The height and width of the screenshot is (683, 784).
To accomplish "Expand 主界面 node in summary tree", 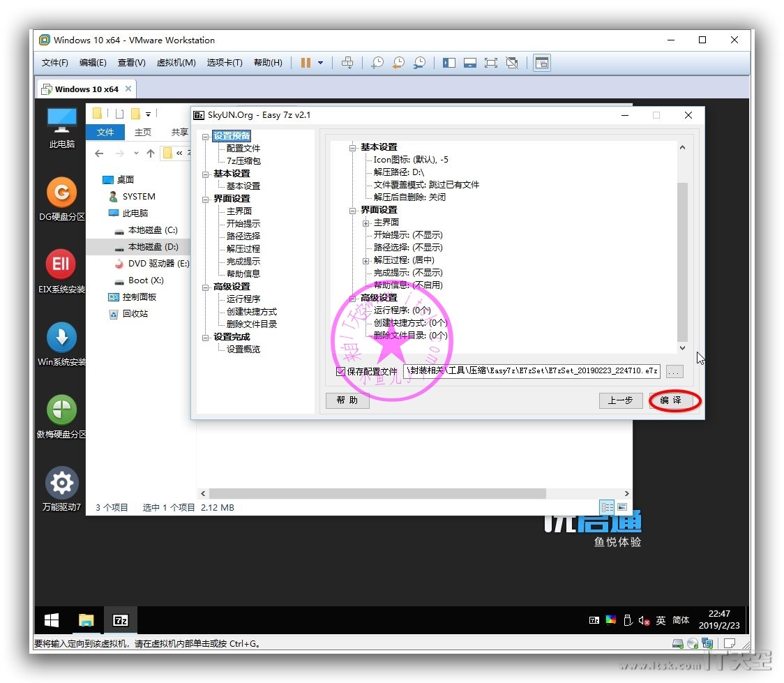I will (366, 223).
